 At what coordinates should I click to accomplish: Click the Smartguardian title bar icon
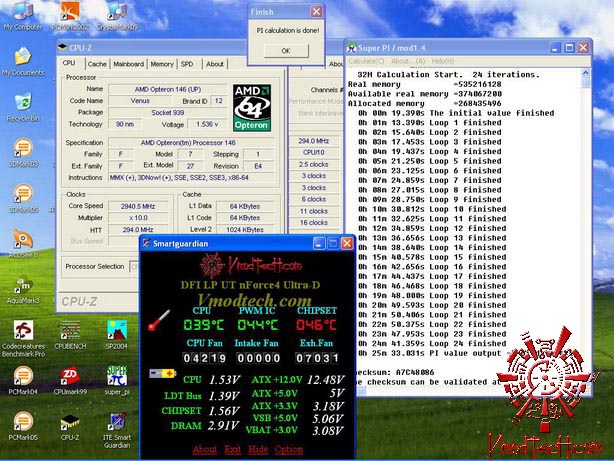(x=146, y=243)
